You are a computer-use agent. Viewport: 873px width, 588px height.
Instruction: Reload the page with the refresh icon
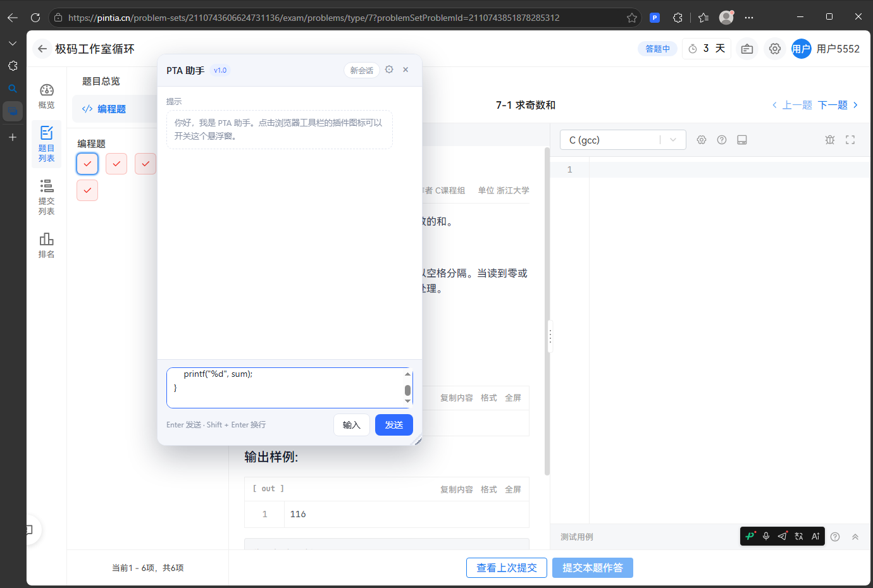click(x=35, y=18)
